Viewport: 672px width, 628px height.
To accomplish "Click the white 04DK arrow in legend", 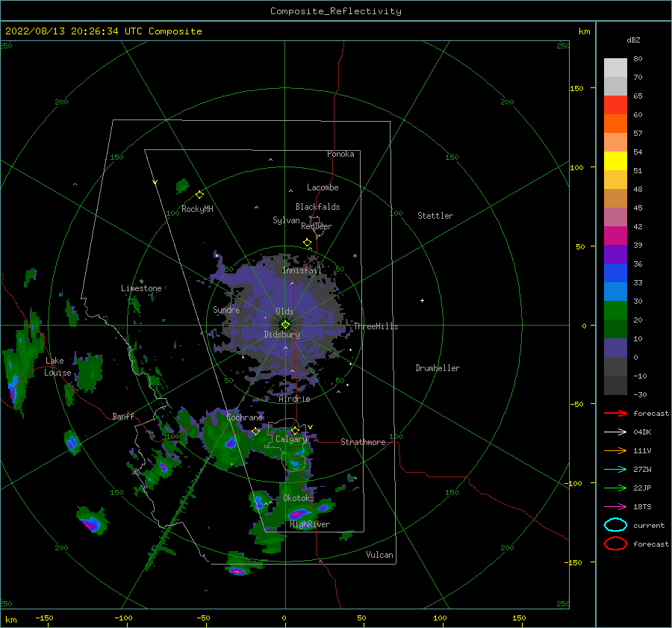I will coord(615,432).
